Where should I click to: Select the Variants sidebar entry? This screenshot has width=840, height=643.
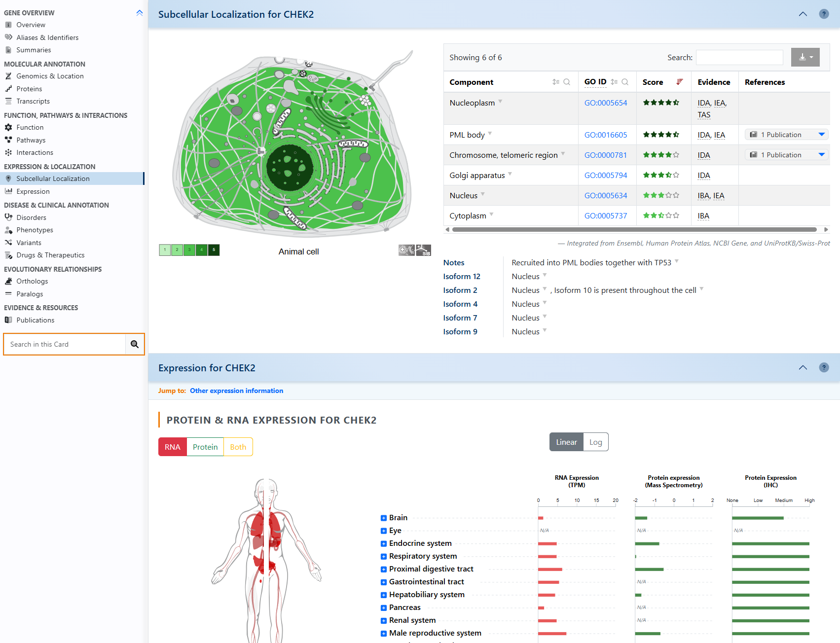29,242
